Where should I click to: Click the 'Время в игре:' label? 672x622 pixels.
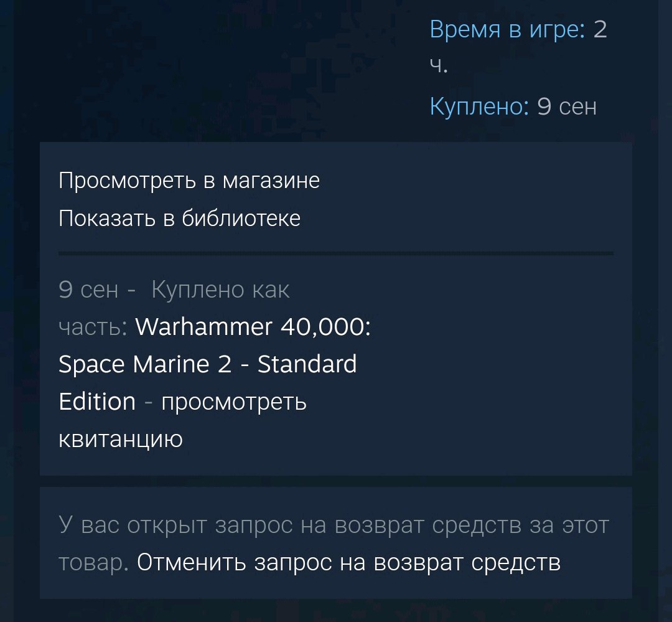[x=508, y=30]
